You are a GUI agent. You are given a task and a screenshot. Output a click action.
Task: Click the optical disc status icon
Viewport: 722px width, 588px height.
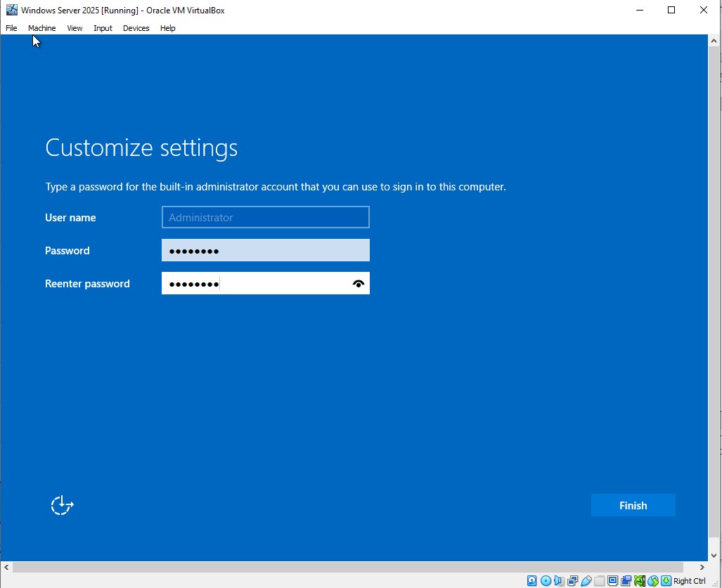[546, 581]
